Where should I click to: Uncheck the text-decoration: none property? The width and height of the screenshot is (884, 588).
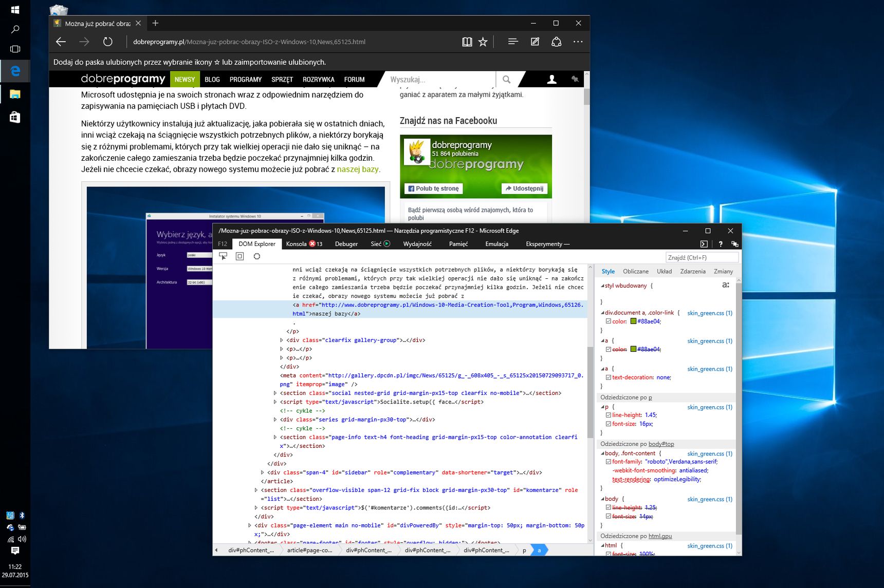pyautogui.click(x=609, y=377)
